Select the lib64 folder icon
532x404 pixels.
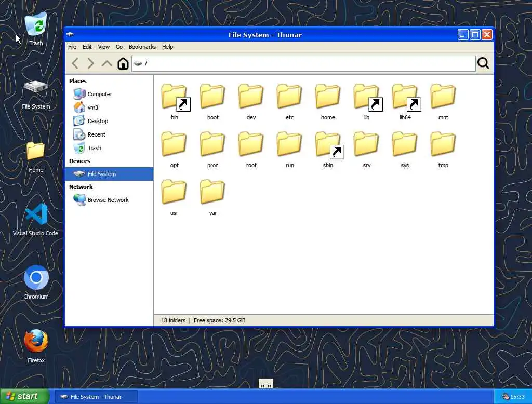[x=405, y=97]
